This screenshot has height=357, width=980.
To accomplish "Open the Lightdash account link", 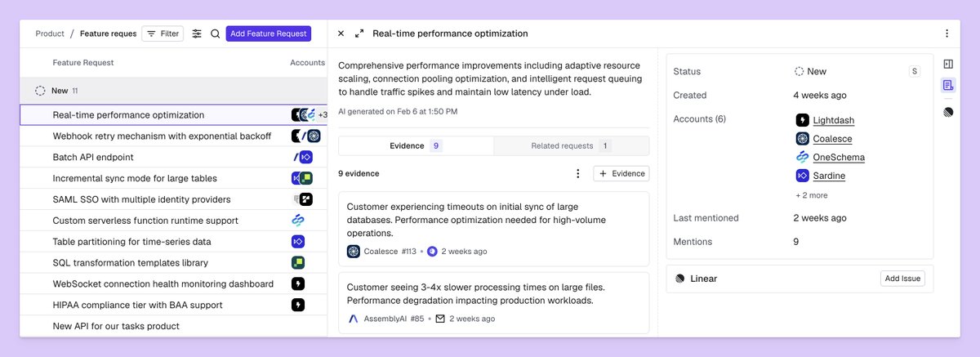I will [834, 120].
